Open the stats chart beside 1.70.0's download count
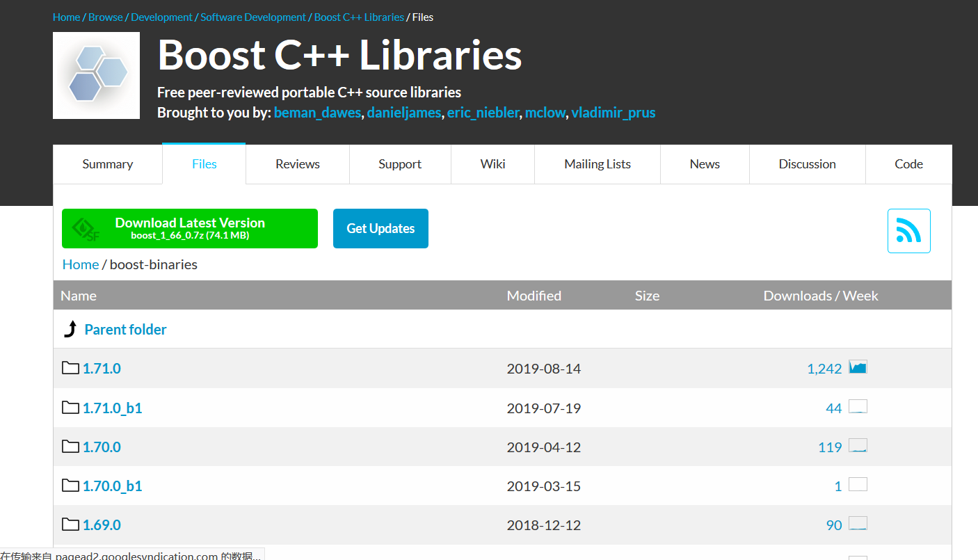 click(x=858, y=445)
